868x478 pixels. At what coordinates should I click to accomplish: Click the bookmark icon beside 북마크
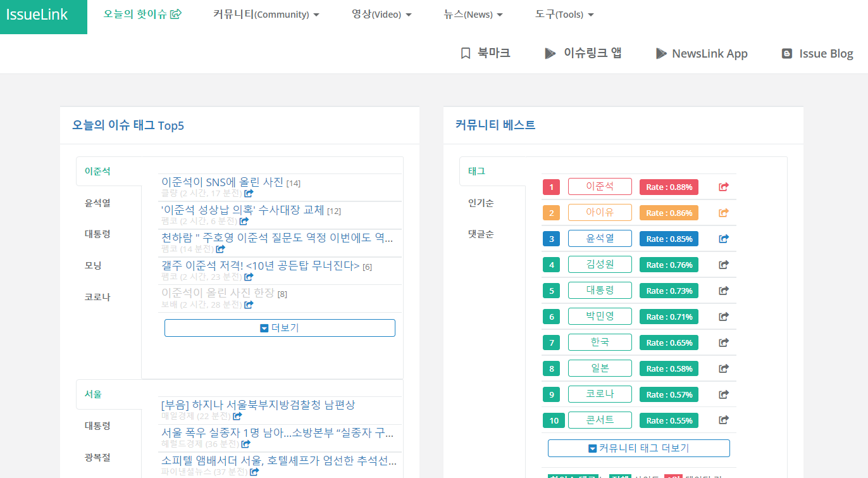466,53
